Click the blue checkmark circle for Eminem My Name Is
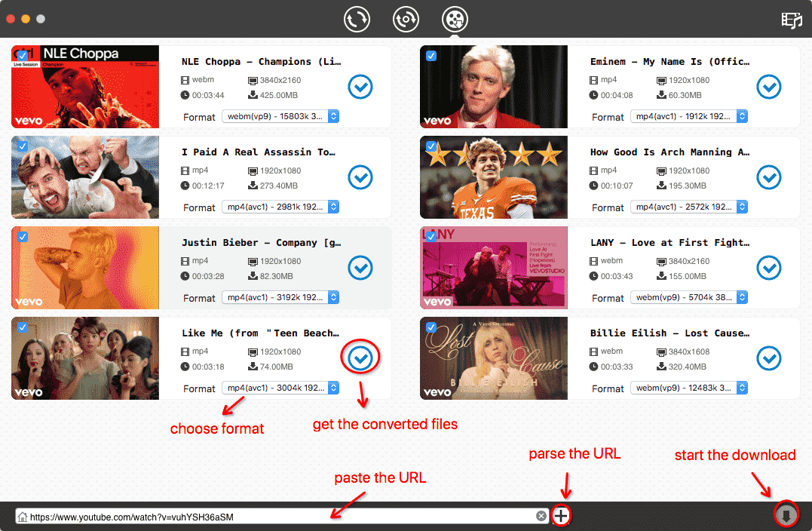The height and width of the screenshot is (531, 812). (769, 87)
